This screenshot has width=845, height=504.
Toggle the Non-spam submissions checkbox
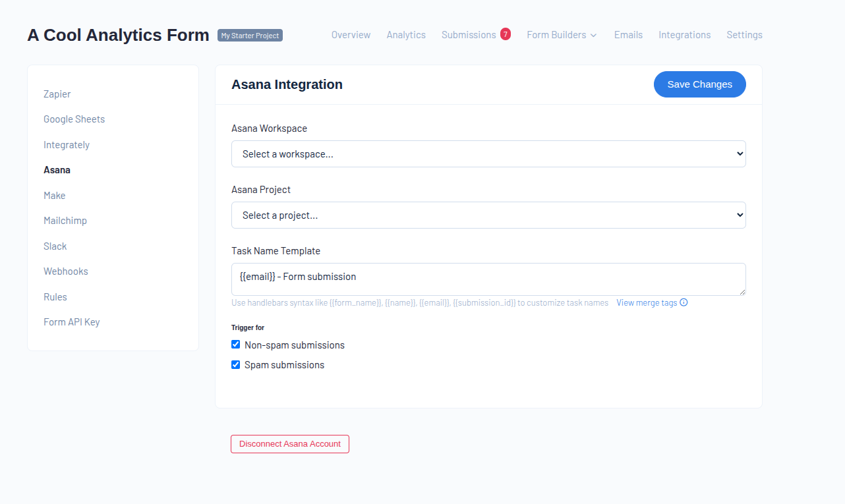pos(235,345)
